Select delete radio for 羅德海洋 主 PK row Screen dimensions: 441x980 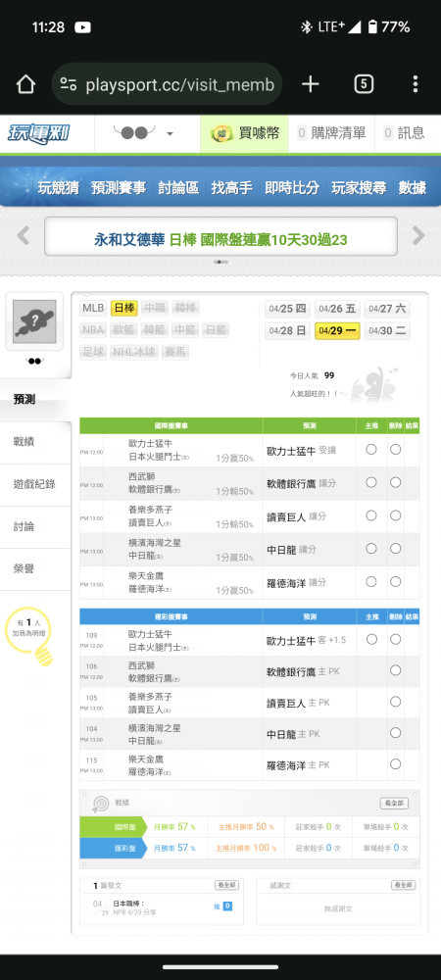pyautogui.click(x=395, y=763)
